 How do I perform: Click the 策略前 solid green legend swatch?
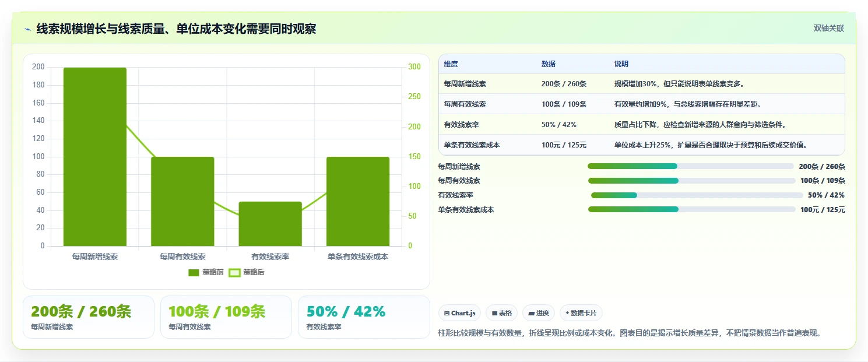194,272
